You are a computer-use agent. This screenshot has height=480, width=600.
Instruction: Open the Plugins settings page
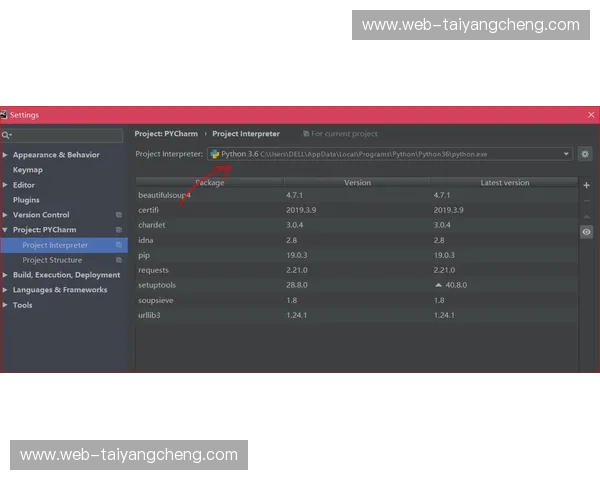coord(26,200)
